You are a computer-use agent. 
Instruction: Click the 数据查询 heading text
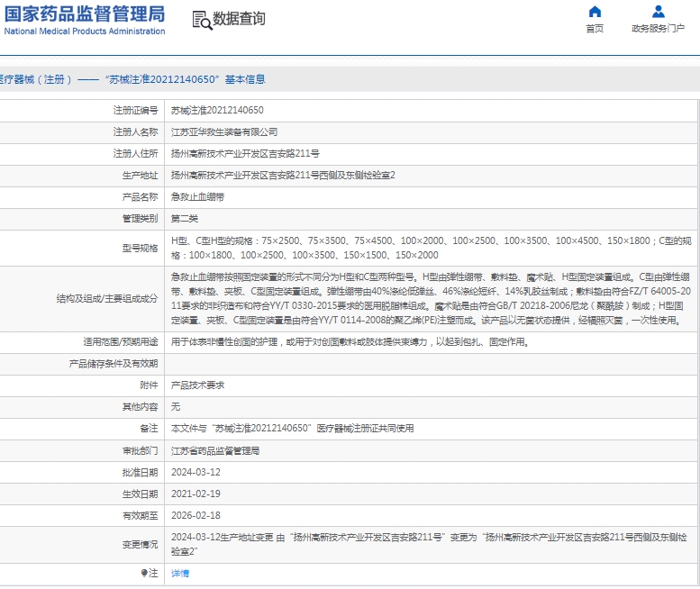[239, 19]
